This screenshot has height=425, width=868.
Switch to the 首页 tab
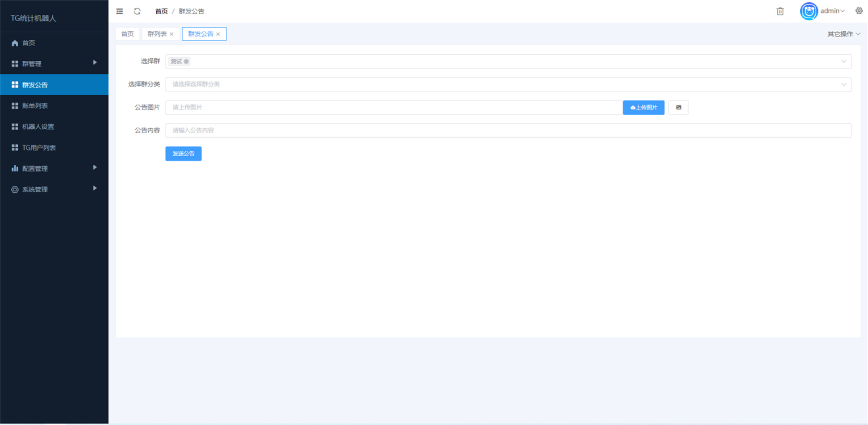point(127,33)
